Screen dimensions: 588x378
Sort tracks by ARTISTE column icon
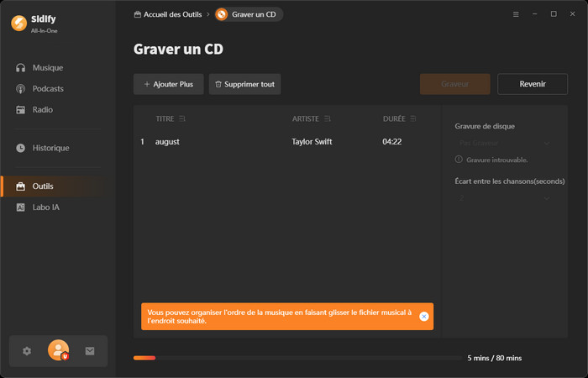(x=328, y=118)
